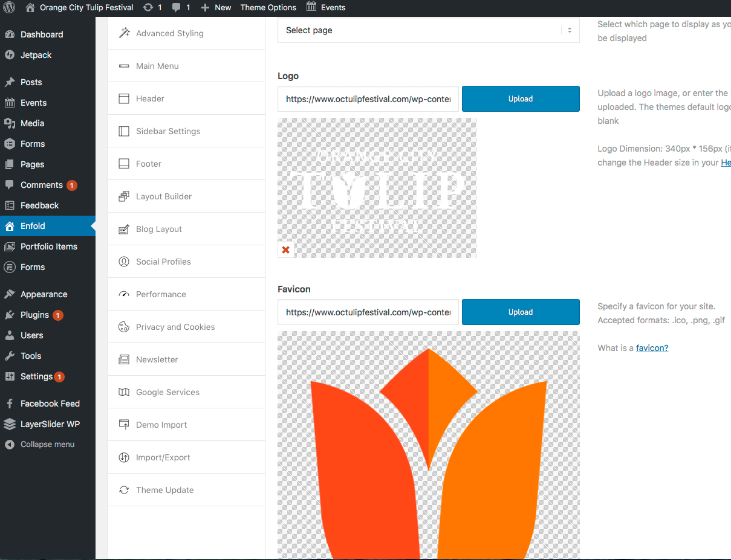731x560 pixels.
Task: Go to Plugins in sidebar
Action: pyautogui.click(x=34, y=315)
